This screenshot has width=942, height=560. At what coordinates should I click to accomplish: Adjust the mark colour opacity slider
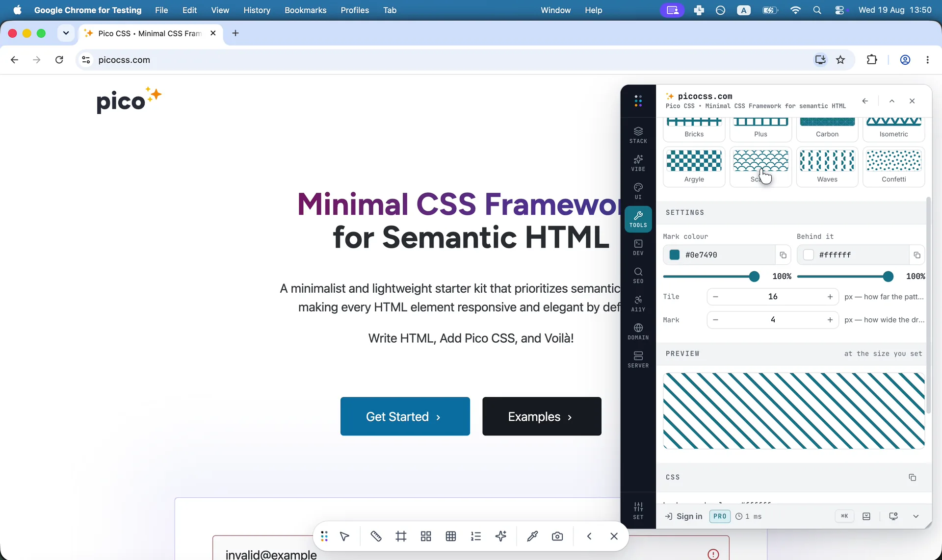point(711,277)
